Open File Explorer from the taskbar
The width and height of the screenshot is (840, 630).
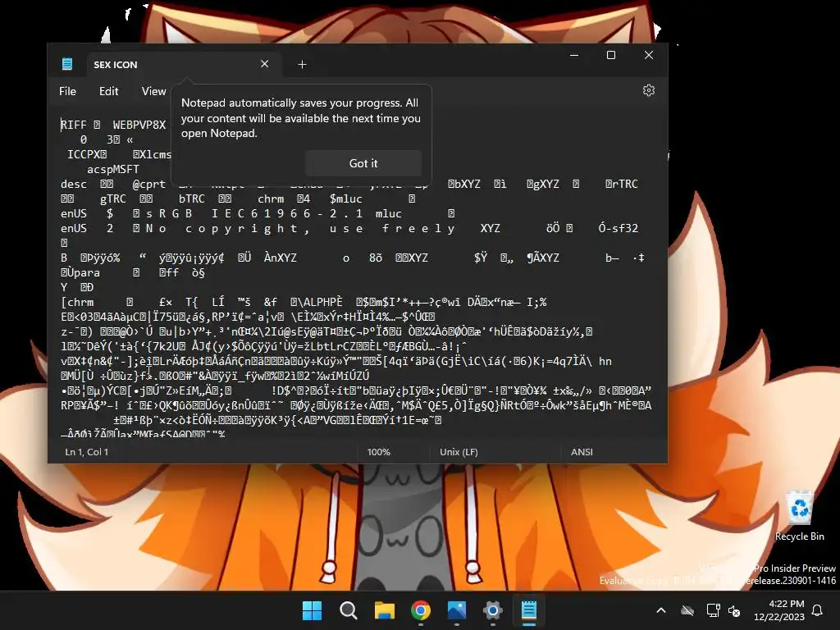(385, 610)
